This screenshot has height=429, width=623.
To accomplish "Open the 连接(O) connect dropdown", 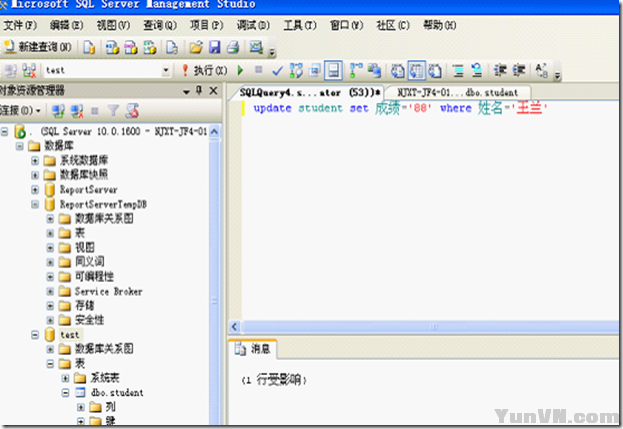I will pyautogui.click(x=20, y=110).
